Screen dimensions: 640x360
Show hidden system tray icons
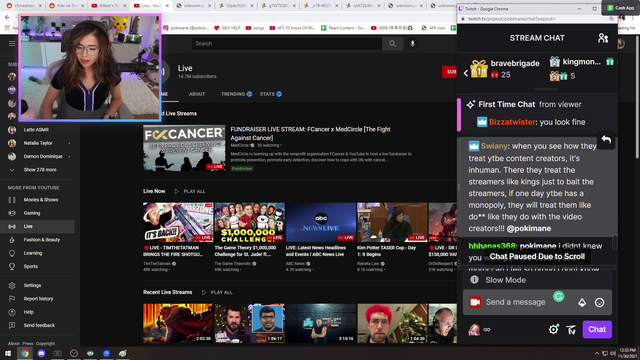597,353
